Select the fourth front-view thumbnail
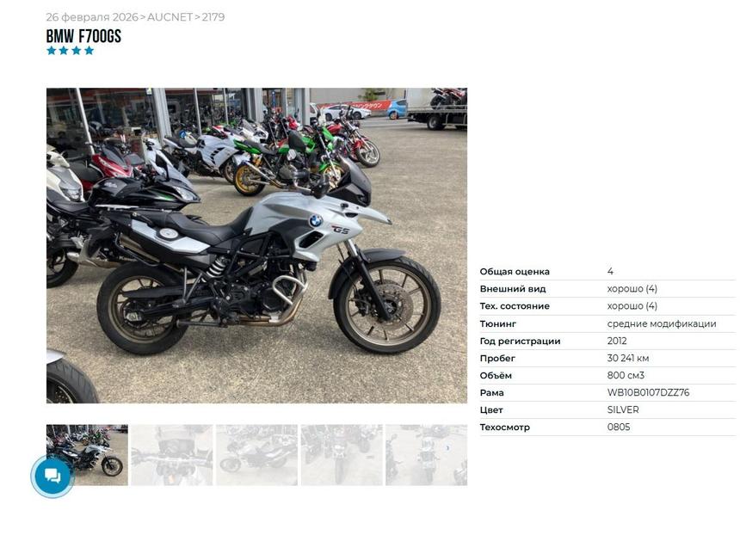This screenshot has width=740, height=560. point(342,455)
